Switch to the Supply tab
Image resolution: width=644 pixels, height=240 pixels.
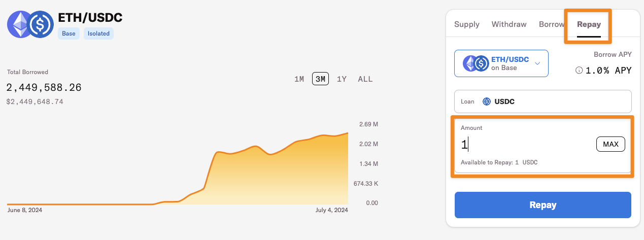(x=466, y=24)
